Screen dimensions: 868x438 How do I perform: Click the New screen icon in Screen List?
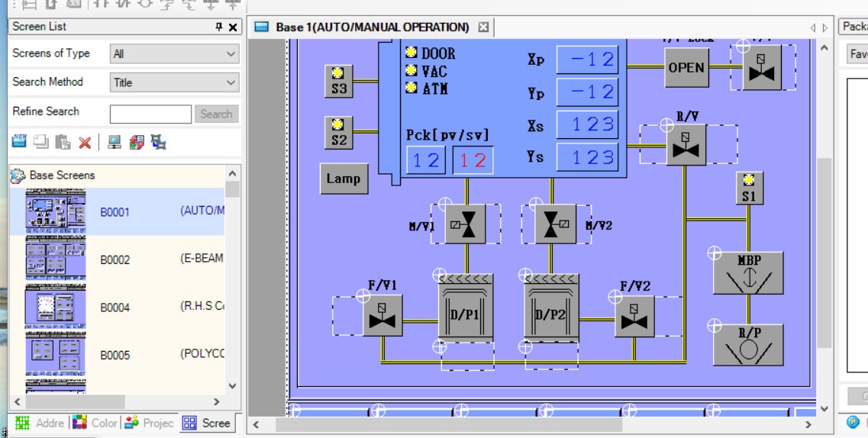[x=19, y=142]
